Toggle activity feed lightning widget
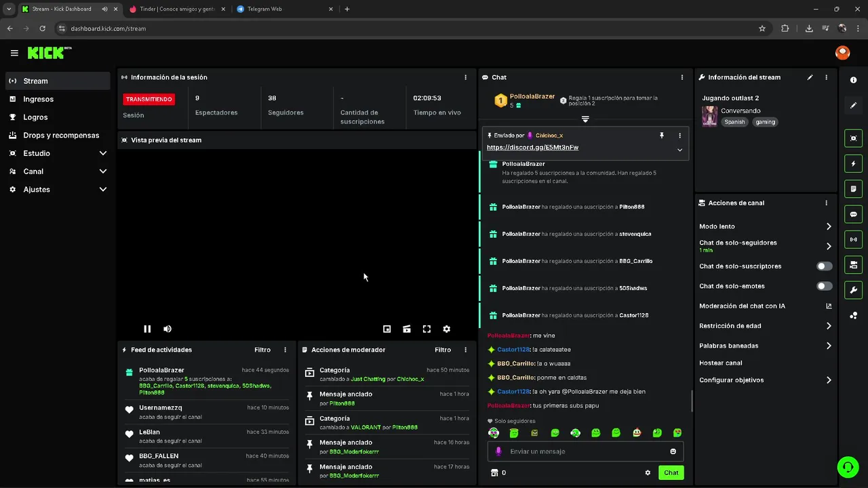Viewport: 868px width, 488px height. pyautogui.click(x=853, y=163)
